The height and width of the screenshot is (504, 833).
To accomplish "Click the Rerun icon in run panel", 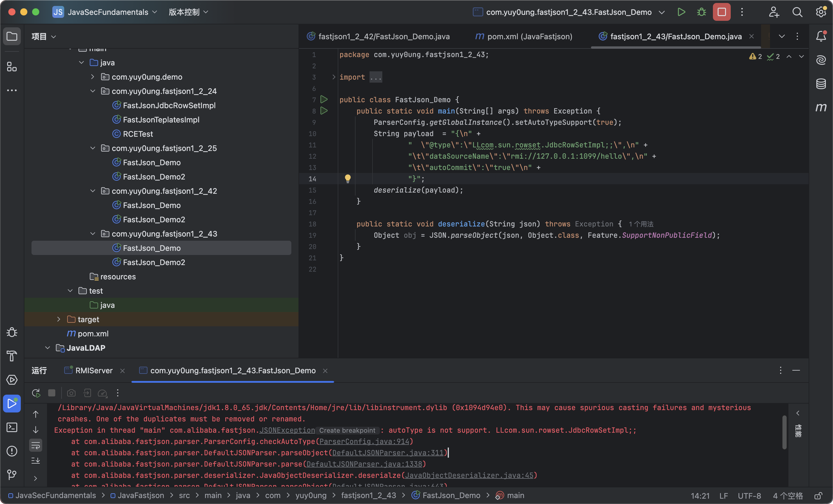I will (x=36, y=393).
